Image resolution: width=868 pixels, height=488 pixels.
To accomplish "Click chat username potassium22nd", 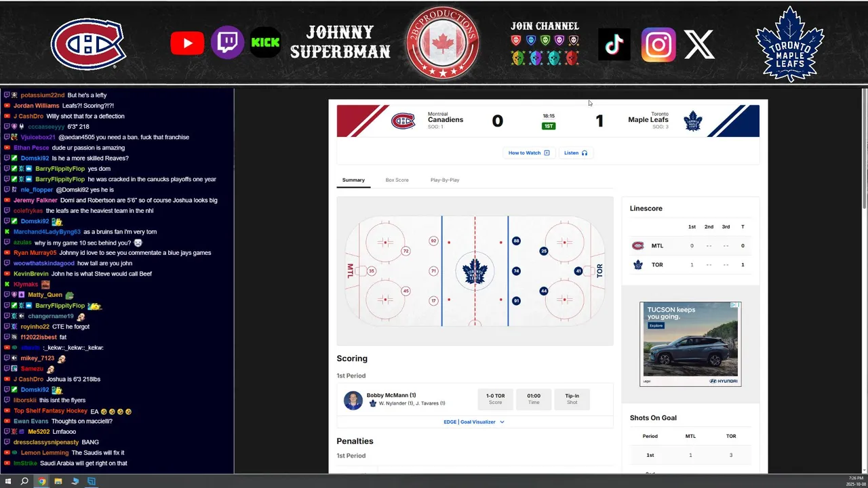I will click(43, 95).
